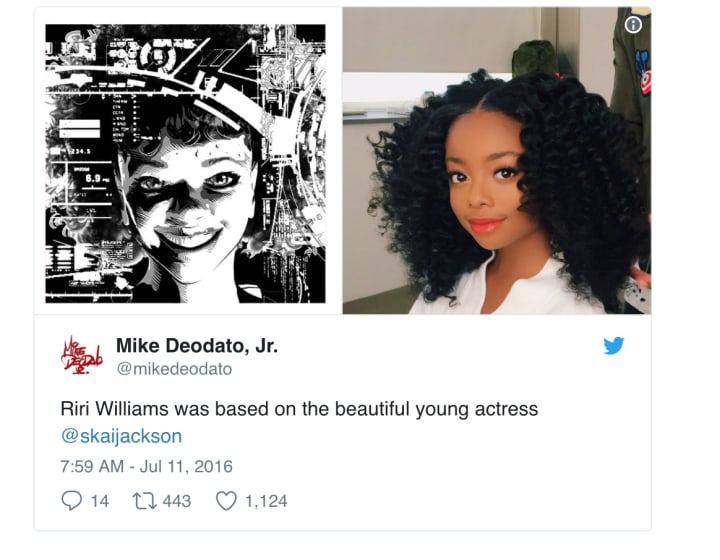Open the photo of the curly-haired actress
720x560 pixels.
496,161
